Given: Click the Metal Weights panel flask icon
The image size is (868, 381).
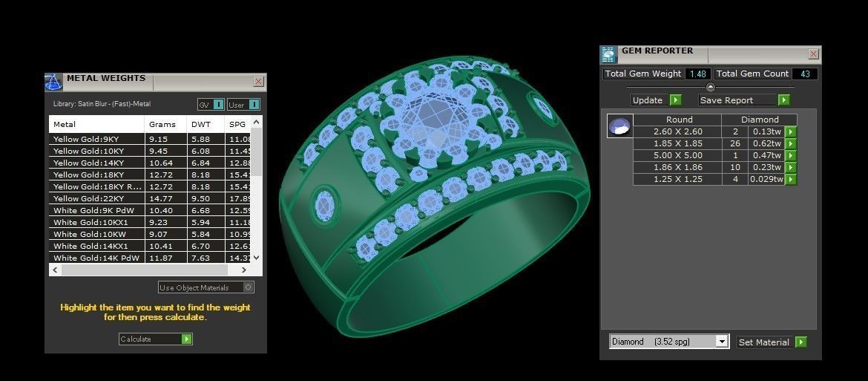Looking at the screenshot, I should (x=53, y=82).
